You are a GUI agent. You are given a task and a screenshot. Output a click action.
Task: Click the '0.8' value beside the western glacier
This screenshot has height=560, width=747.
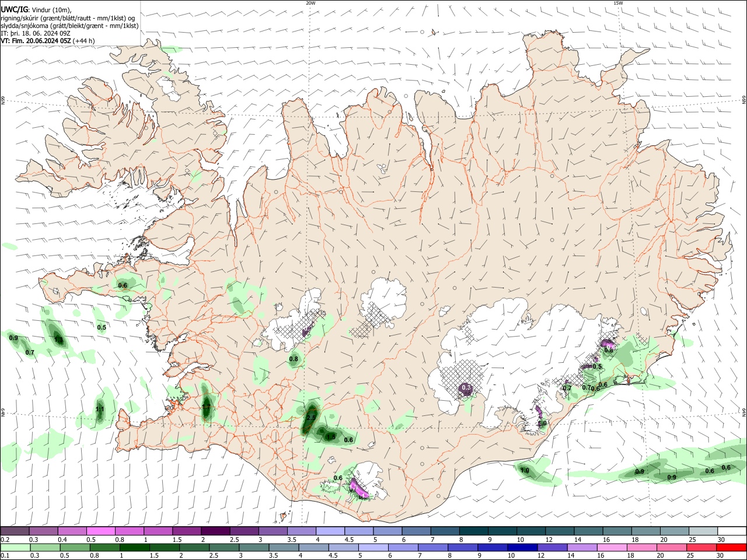click(294, 359)
